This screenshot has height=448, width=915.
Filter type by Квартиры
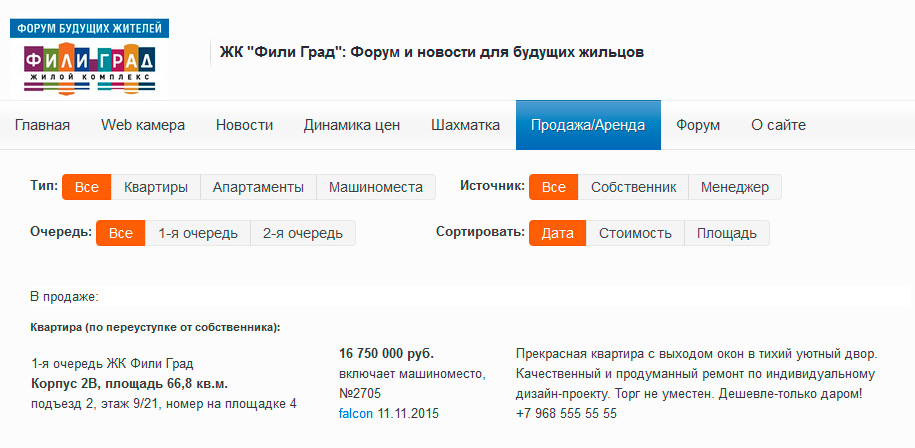tap(155, 187)
